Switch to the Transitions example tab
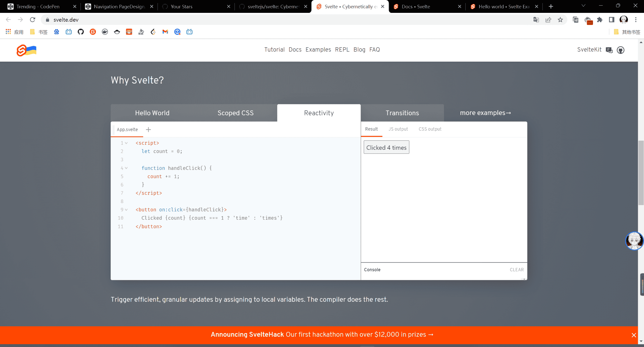Image resolution: width=644 pixels, height=347 pixels. point(402,113)
